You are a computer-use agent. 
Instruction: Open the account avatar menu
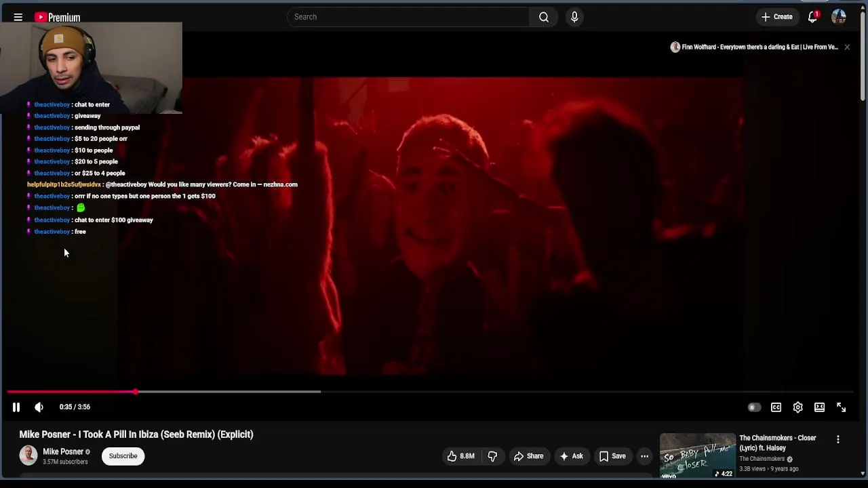coord(839,17)
